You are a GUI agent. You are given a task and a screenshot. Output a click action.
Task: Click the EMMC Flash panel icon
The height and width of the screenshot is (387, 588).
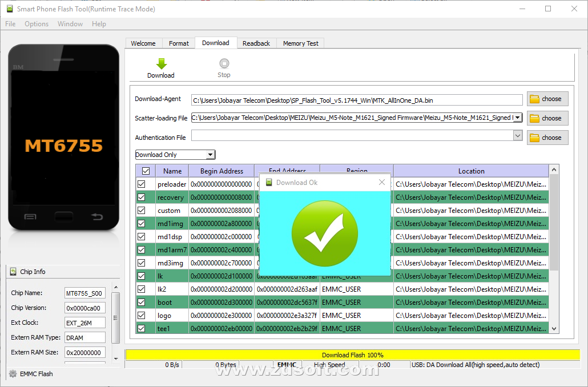tap(13, 374)
